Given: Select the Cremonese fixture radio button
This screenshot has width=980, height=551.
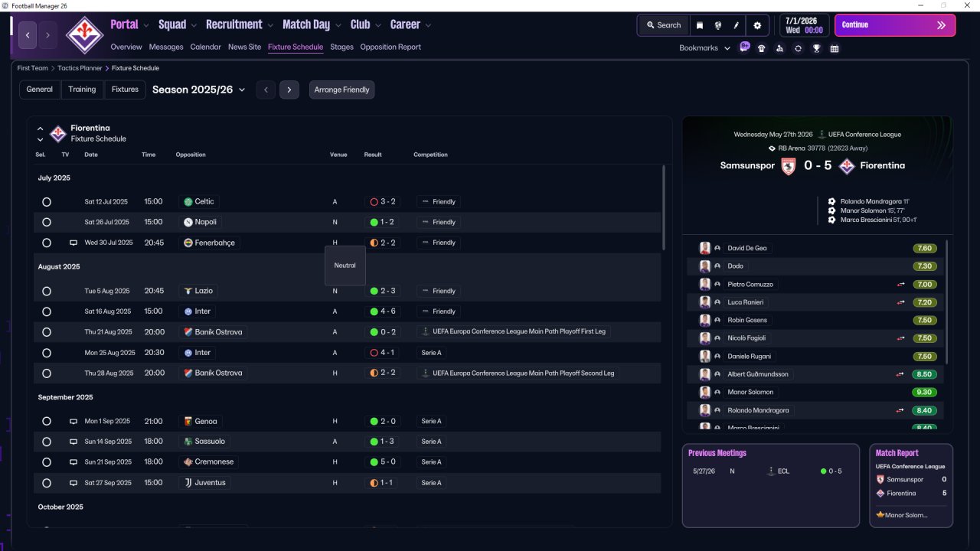Looking at the screenshot, I should [x=47, y=462].
